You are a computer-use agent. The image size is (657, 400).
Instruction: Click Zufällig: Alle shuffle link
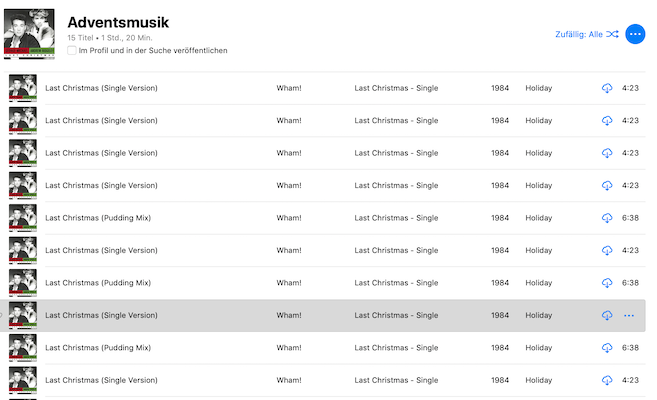[579, 34]
